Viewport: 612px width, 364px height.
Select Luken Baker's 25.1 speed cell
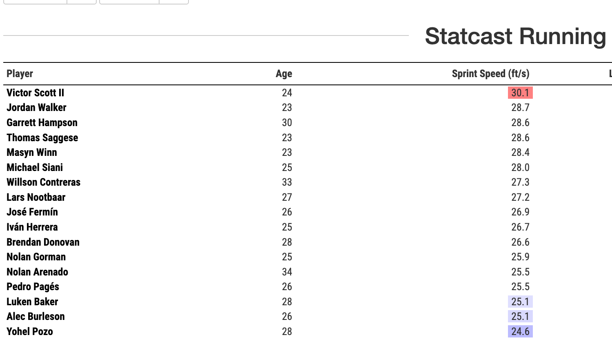(x=520, y=302)
